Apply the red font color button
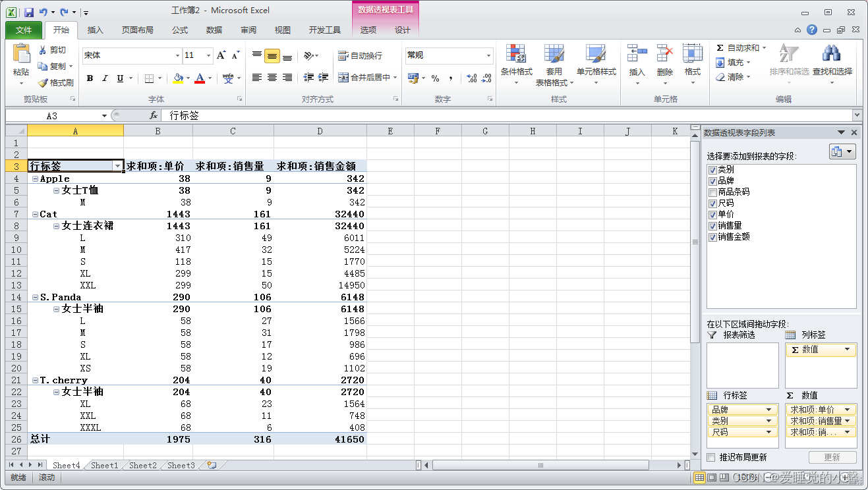This screenshot has width=868, height=490. click(x=200, y=78)
